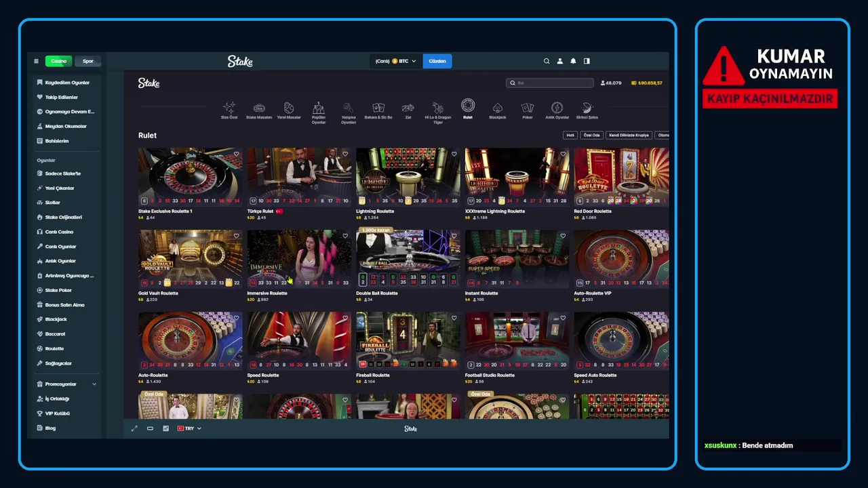Select the Hi Lo & Dragon Tiger icon
The image size is (868, 488).
(x=438, y=107)
